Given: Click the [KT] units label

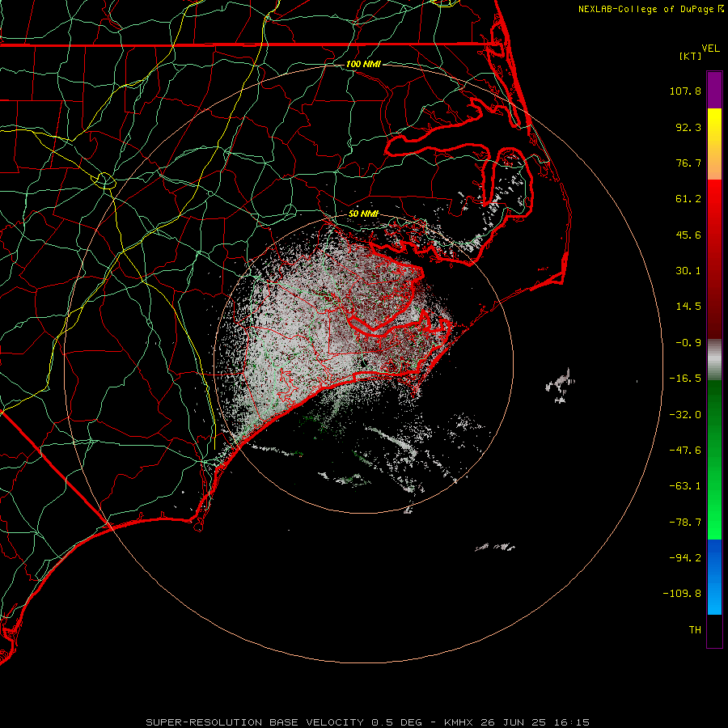Looking at the screenshot, I should click(690, 56).
